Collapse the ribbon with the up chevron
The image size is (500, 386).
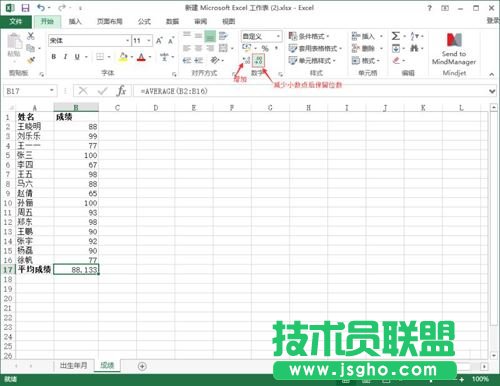pos(492,74)
